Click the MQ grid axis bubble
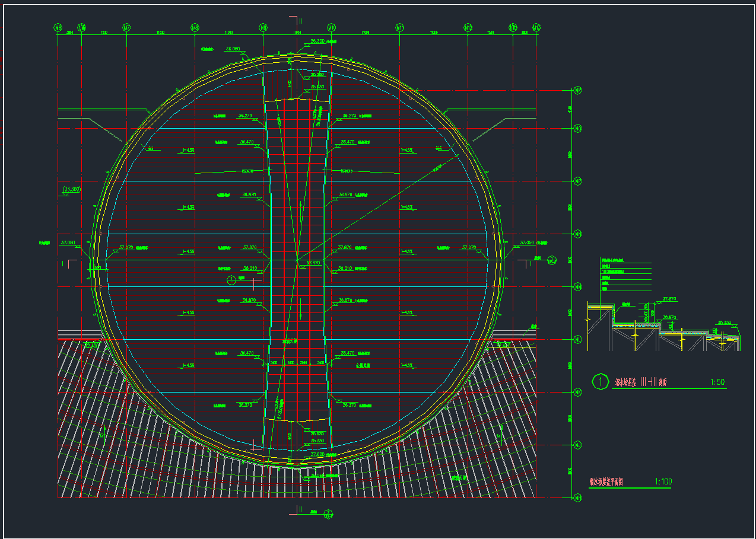 [577, 128]
